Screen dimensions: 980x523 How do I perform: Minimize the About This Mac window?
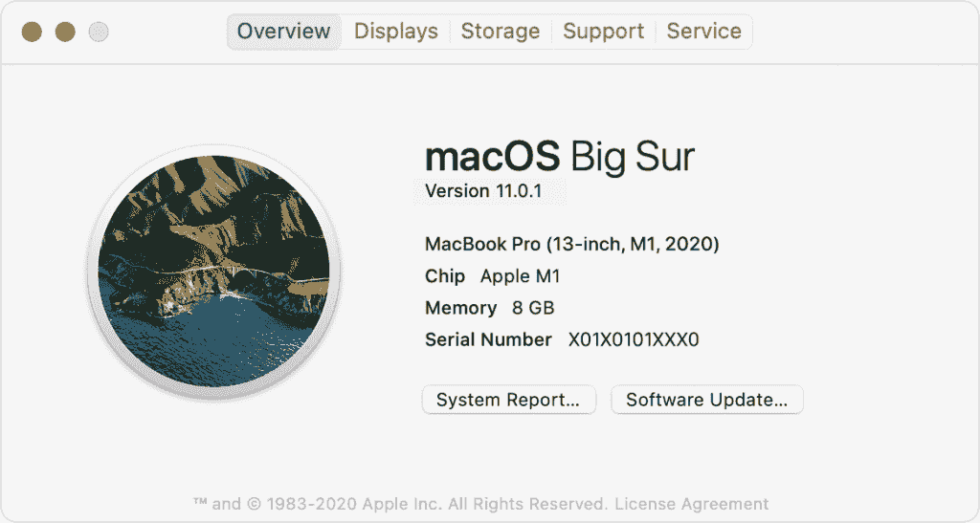[65, 32]
